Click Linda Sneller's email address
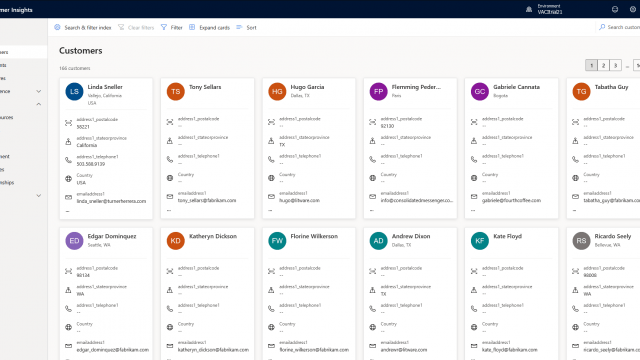Image resolution: width=640 pixels, height=360 pixels. click(x=111, y=201)
